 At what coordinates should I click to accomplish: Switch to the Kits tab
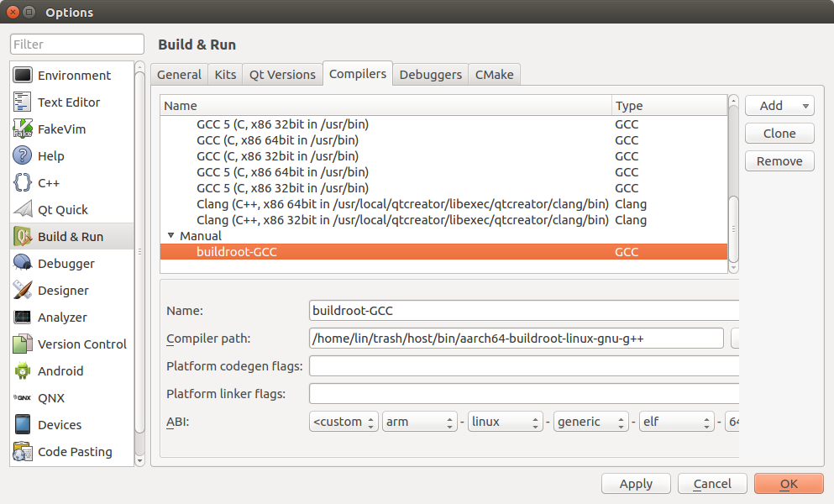224,74
